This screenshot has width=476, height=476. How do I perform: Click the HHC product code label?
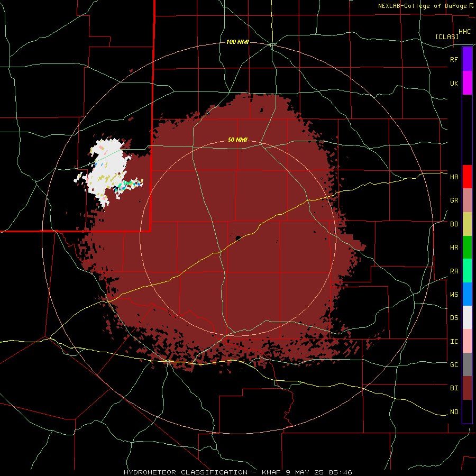(x=464, y=32)
